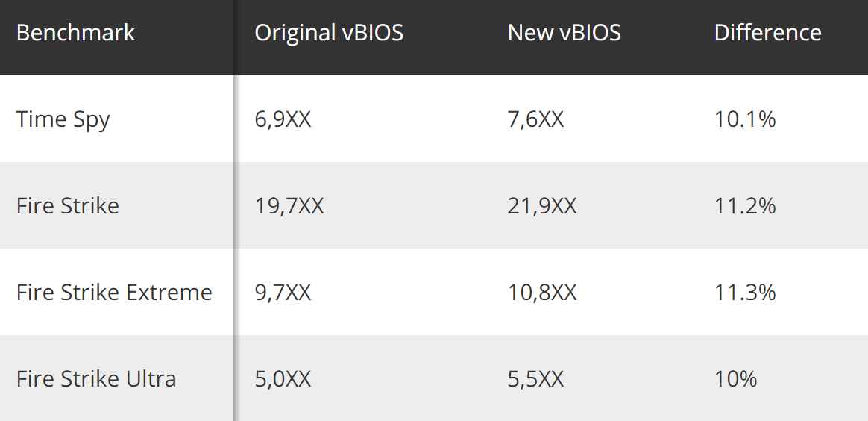Click the Fire Strike row label
The height and width of the screenshot is (421, 868).
coord(68,205)
